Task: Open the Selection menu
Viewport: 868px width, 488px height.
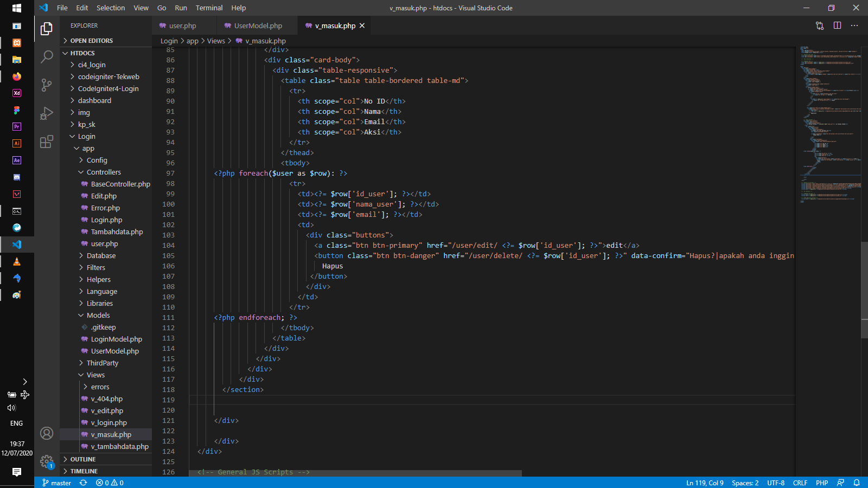Action: coord(111,8)
